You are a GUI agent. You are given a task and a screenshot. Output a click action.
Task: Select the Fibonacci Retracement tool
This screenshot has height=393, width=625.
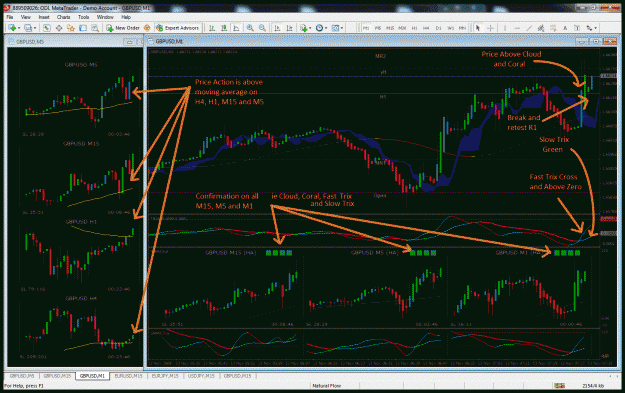pyautogui.click(x=553, y=28)
